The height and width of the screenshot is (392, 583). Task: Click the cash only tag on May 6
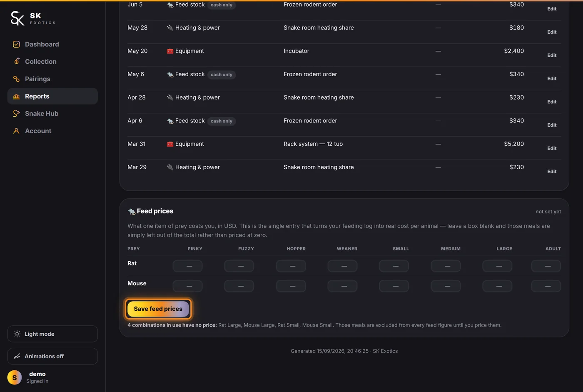point(222,75)
